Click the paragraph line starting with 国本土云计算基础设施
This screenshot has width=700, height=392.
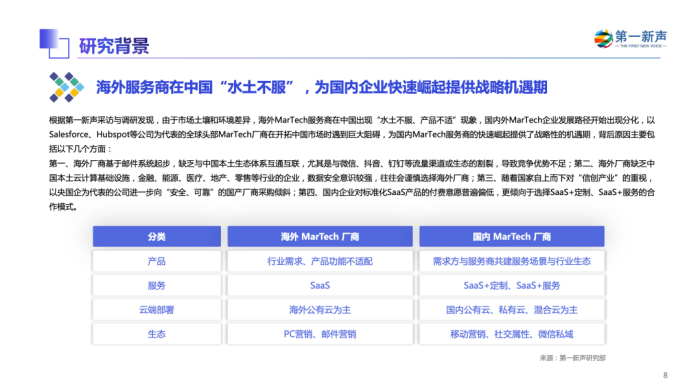pyautogui.click(x=352, y=178)
